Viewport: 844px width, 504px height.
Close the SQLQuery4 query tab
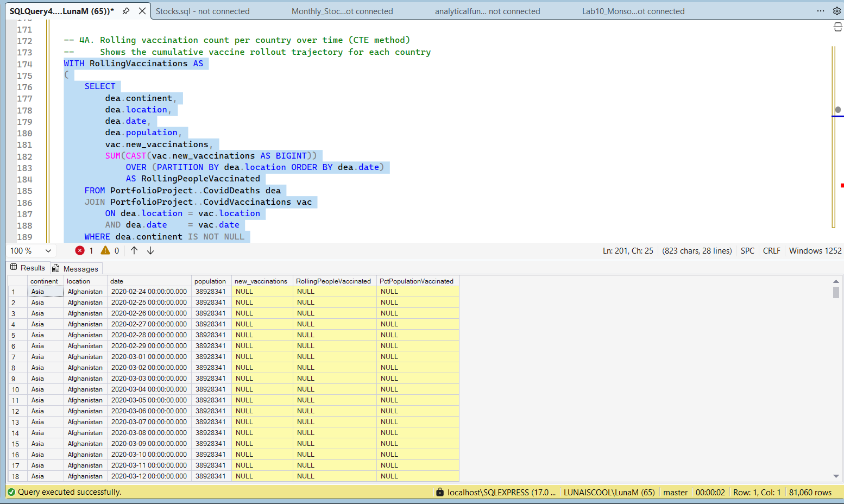(142, 11)
